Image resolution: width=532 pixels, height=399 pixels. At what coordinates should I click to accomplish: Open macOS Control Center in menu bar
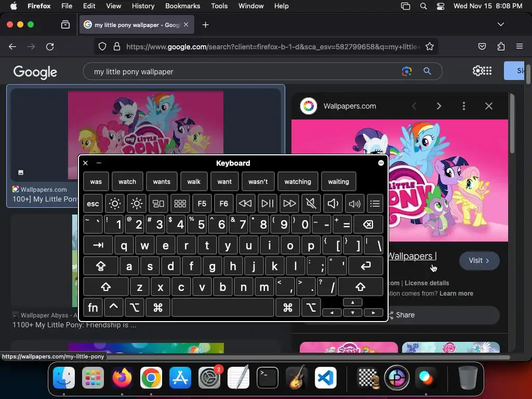point(441,6)
